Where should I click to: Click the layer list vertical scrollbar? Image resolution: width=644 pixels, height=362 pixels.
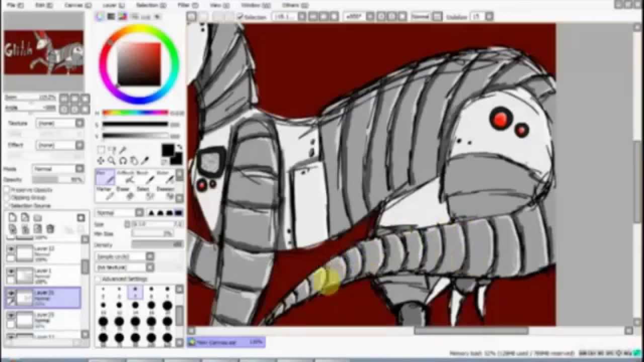coord(85,266)
